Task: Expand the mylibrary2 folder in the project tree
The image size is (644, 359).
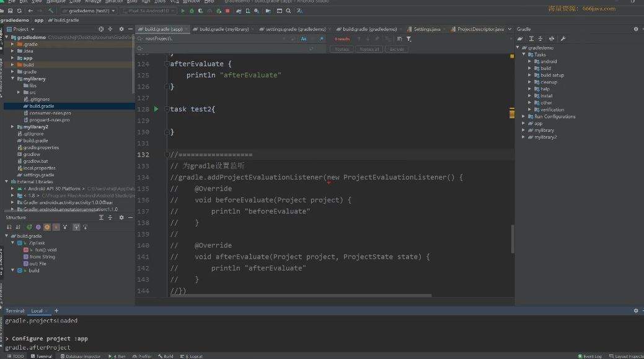Action: (12, 127)
